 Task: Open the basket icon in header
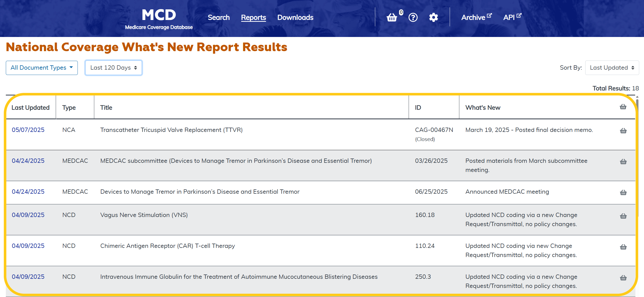pos(392,17)
